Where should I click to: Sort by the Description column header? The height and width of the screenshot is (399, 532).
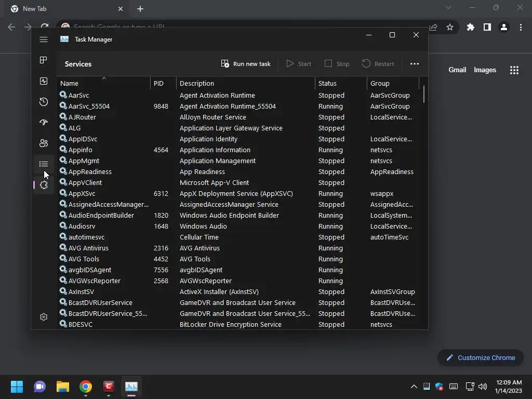(246, 83)
